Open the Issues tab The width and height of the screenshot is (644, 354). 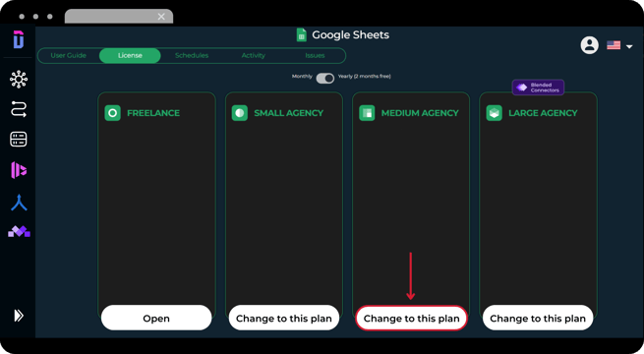coord(315,55)
